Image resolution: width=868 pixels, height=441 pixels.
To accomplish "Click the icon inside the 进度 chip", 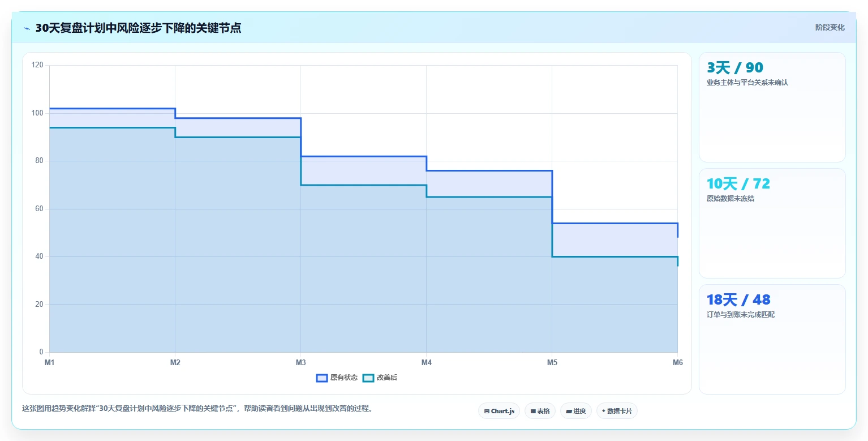I will (569, 412).
